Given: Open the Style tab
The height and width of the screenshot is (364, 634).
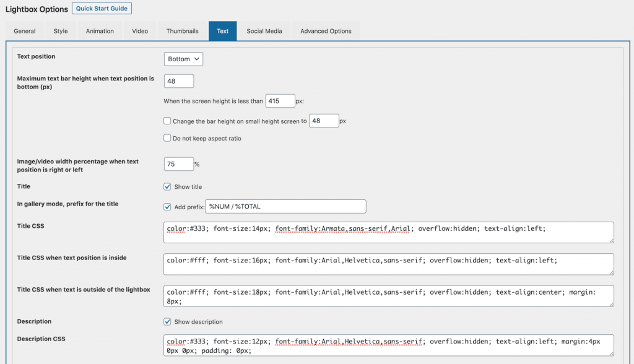Looking at the screenshot, I should coord(60,30).
